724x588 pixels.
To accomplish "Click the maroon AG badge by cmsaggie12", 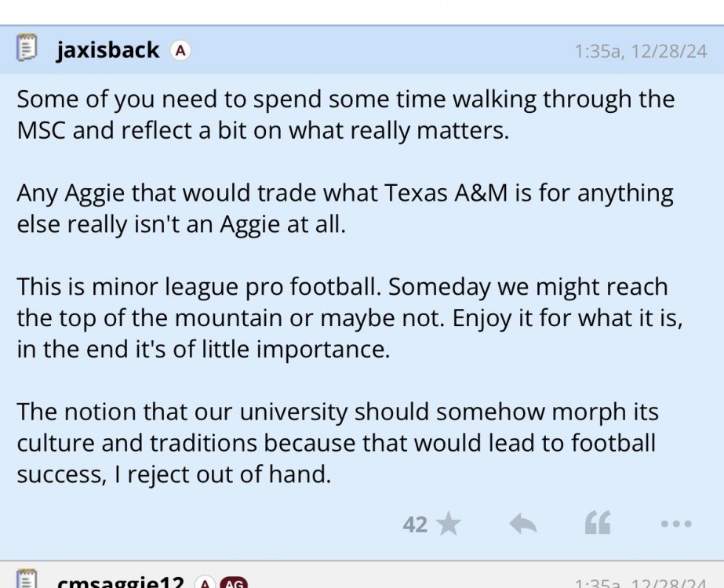I will (x=234, y=583).
